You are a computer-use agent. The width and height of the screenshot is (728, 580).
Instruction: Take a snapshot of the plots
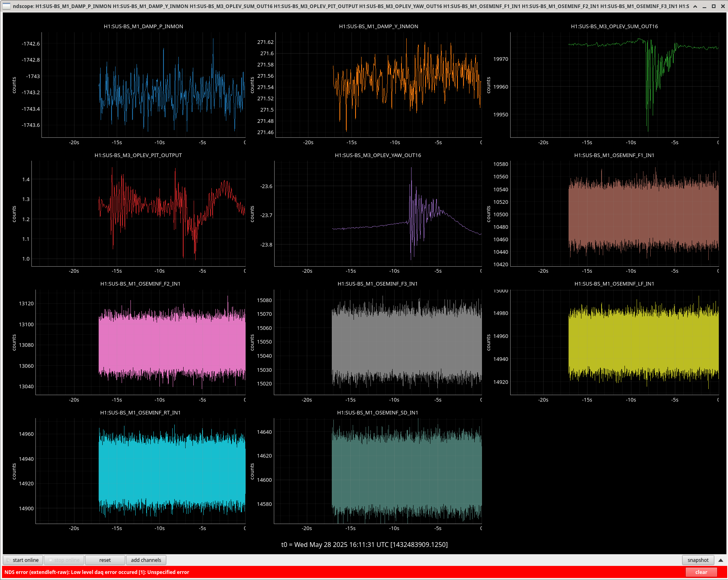click(x=698, y=560)
